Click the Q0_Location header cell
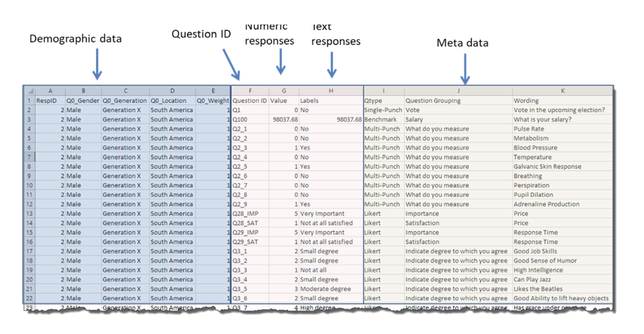 (x=173, y=100)
